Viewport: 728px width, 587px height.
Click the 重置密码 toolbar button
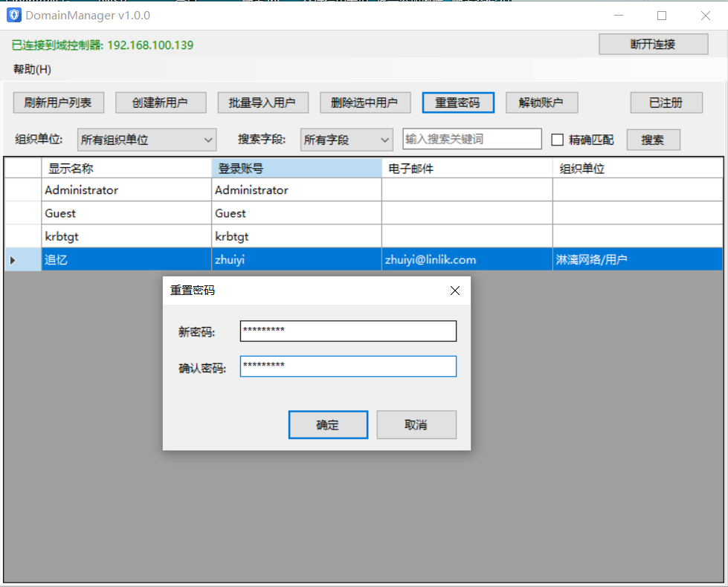pos(458,103)
